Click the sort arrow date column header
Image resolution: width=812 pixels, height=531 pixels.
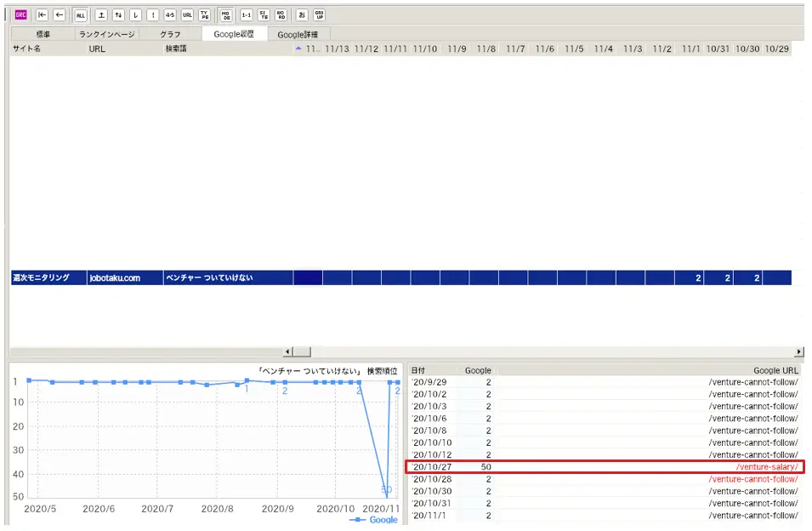(x=307, y=49)
